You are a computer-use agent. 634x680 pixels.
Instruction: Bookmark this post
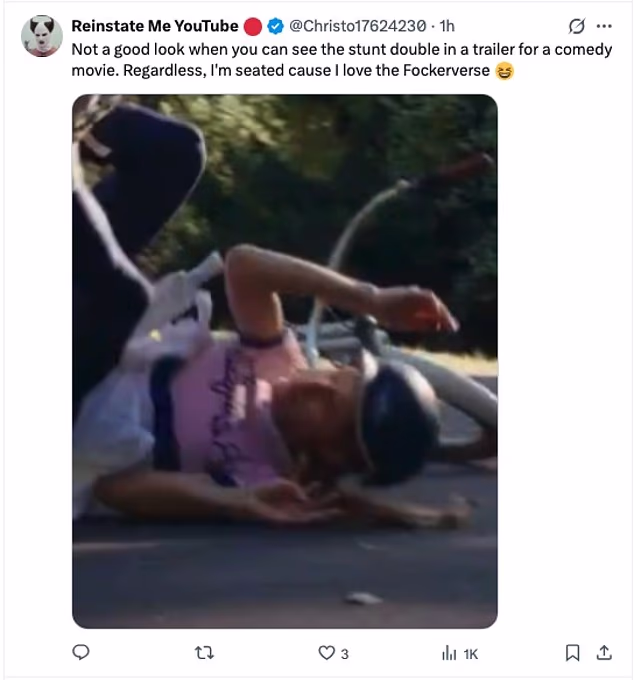(x=572, y=653)
